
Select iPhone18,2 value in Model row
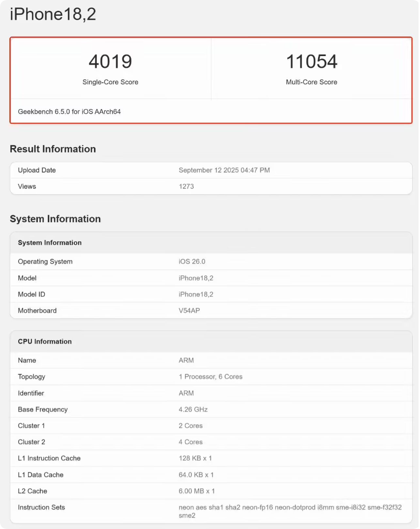pos(196,278)
